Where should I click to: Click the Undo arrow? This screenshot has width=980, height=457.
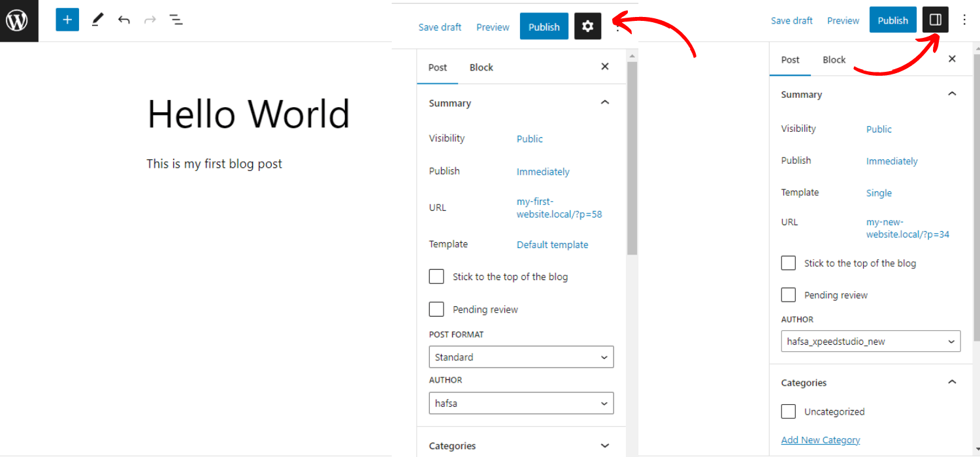(123, 20)
